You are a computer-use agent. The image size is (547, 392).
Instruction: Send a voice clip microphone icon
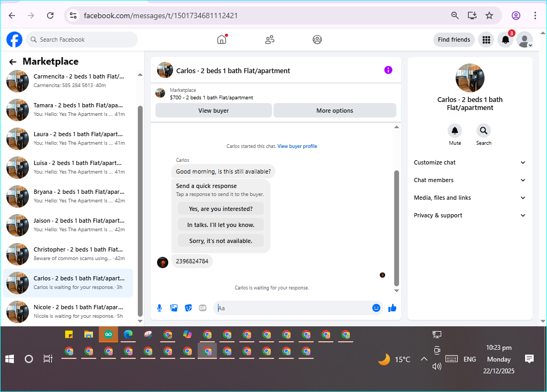click(159, 308)
